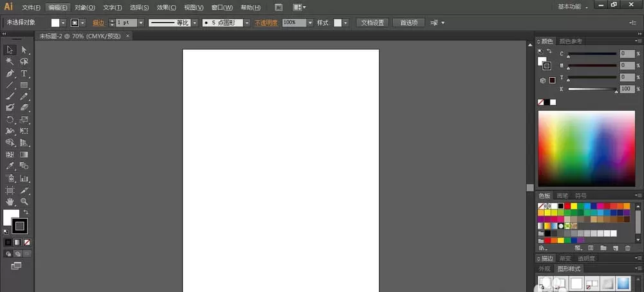Expand the 5-point round brush dropdown
644x292 pixels.
coord(247,23)
